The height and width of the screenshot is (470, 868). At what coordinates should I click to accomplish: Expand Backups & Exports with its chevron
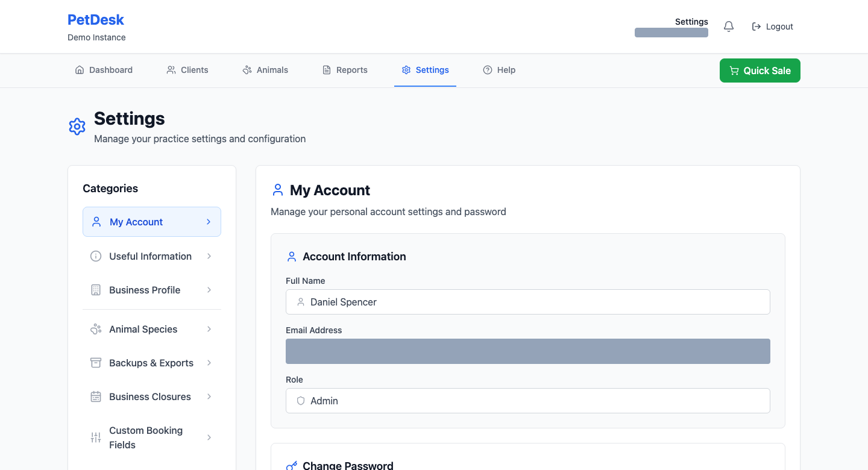(x=209, y=363)
